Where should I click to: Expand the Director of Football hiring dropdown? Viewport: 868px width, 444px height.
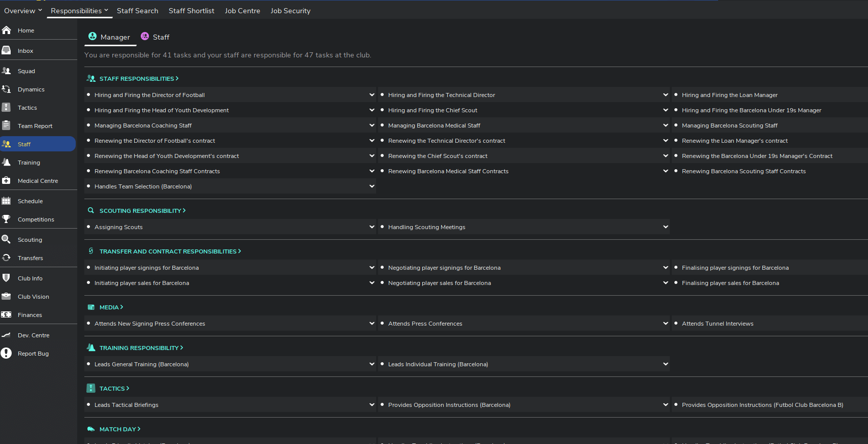point(372,95)
